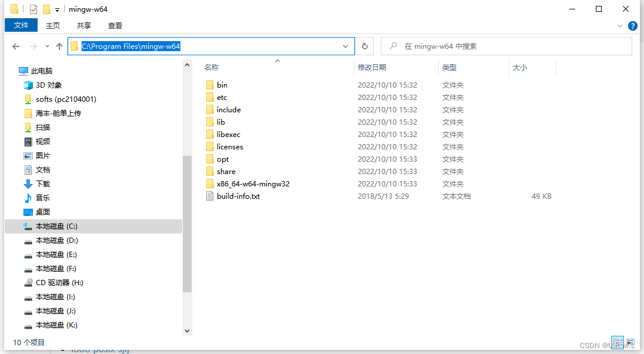Switch to large icons view layout
This screenshot has height=354, width=644.
coord(630,342)
